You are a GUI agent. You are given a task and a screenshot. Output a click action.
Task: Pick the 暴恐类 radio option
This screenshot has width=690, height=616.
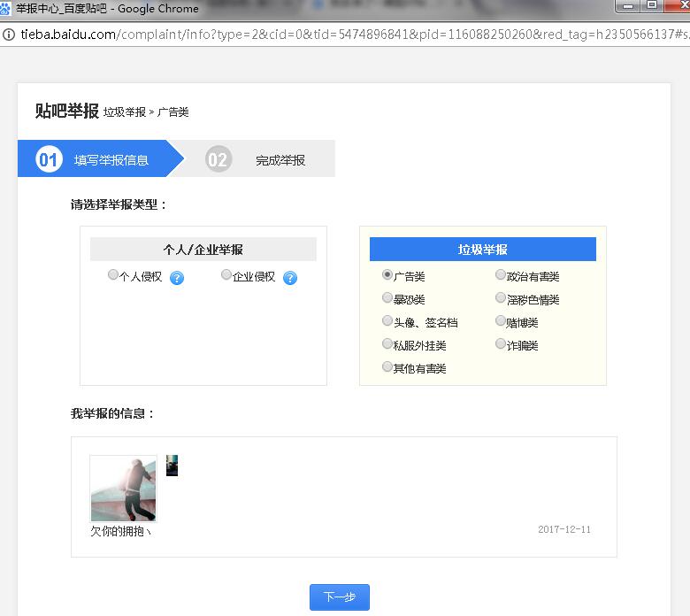pos(387,297)
